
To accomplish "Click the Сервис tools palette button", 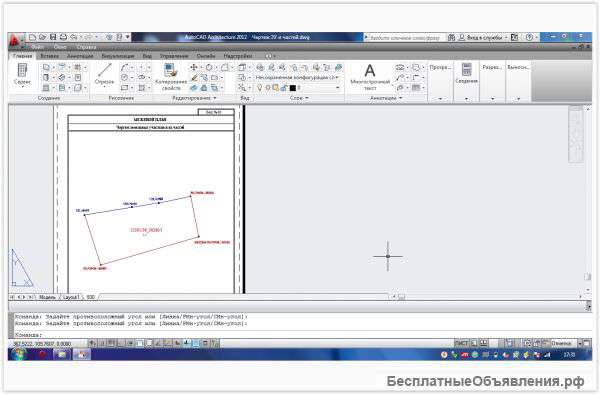I will point(22,74).
